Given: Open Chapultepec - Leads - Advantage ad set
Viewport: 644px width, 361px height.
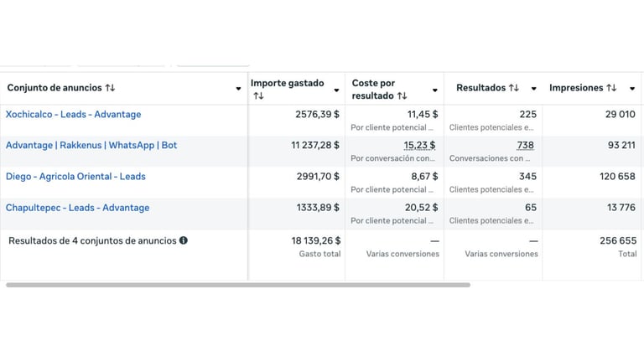Looking at the screenshot, I should click(77, 208).
